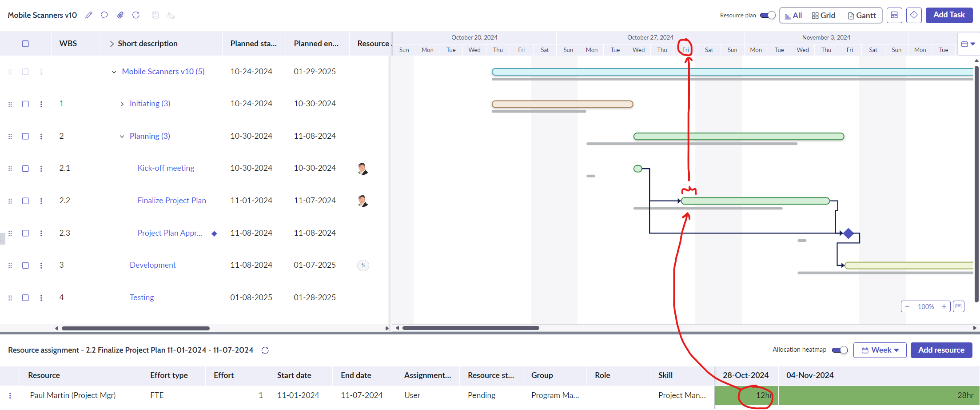This screenshot has height=410, width=980.
Task: Refresh the Resource assignment panel
Action: (x=265, y=350)
